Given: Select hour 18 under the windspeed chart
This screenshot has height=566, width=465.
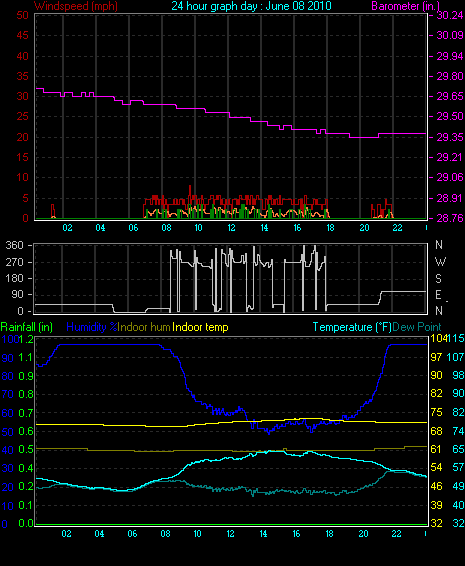Looking at the screenshot, I should pyautogui.click(x=330, y=228).
